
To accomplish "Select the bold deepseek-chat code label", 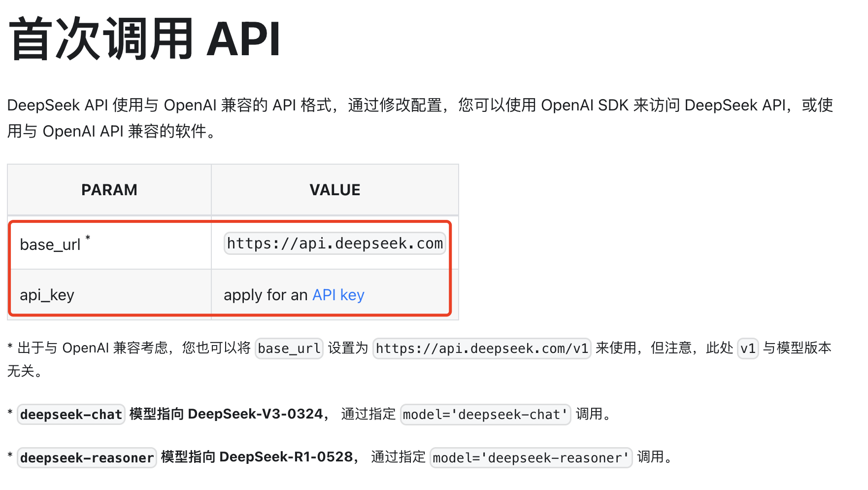I will tap(71, 414).
